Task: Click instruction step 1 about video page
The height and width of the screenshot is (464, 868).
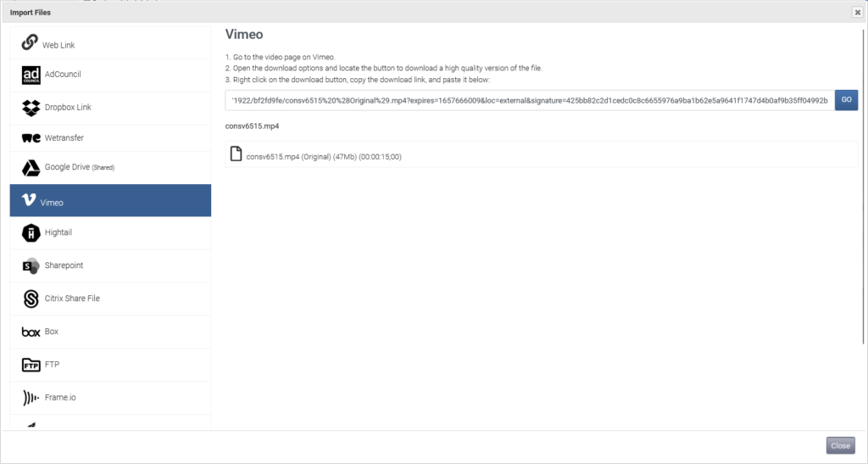Action: point(280,57)
